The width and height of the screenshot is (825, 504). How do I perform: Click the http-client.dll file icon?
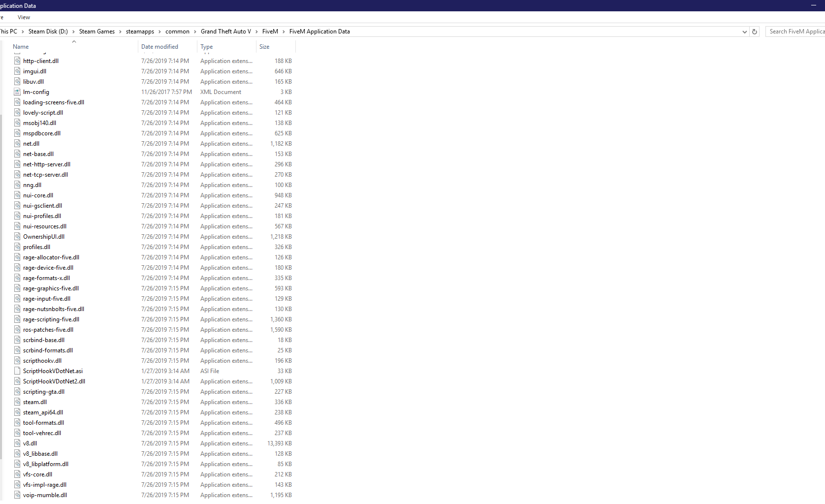pyautogui.click(x=17, y=61)
